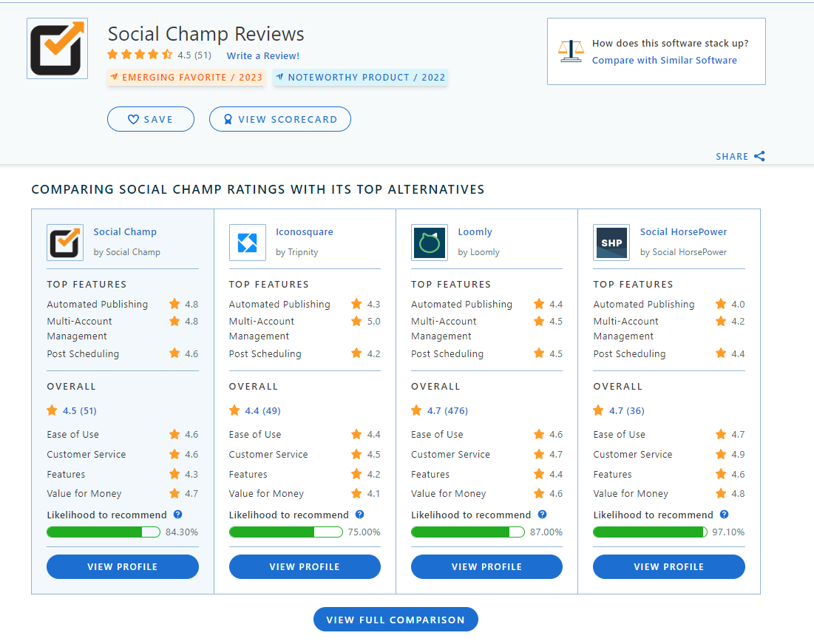Open Write a Review link

point(262,55)
